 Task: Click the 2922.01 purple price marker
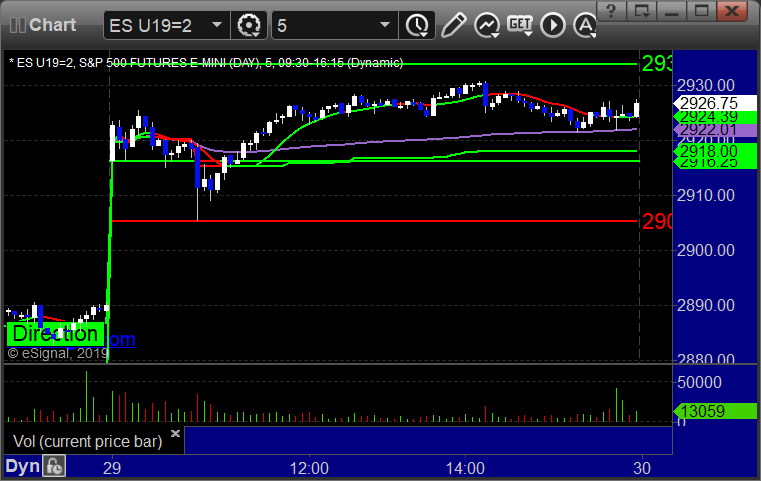pos(714,130)
